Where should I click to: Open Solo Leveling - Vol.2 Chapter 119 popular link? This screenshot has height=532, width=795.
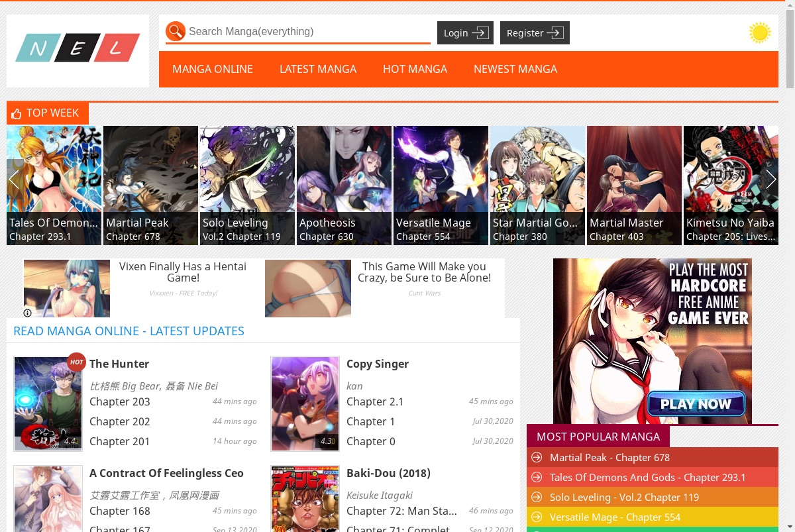pyautogui.click(x=624, y=498)
